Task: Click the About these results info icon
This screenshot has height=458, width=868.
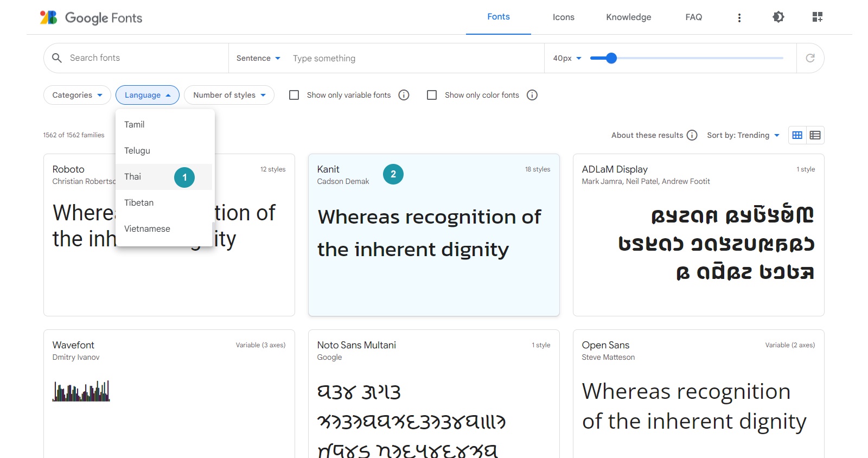Action: (x=692, y=135)
